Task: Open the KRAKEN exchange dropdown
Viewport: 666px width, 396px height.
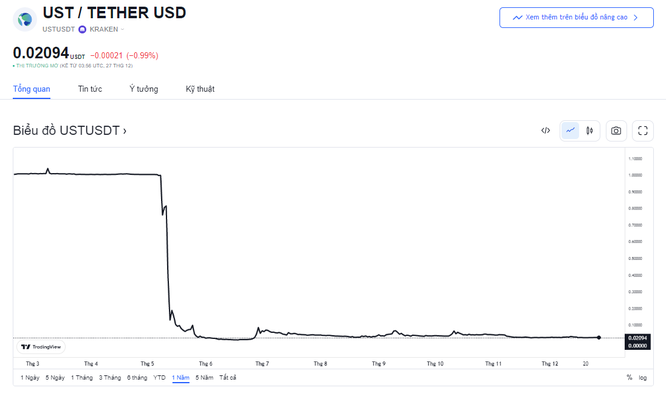Action: click(x=107, y=29)
